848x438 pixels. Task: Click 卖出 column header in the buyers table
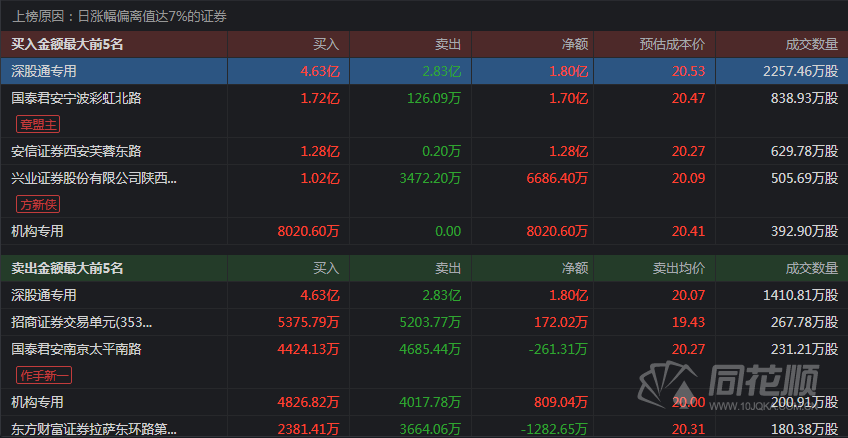(x=448, y=44)
